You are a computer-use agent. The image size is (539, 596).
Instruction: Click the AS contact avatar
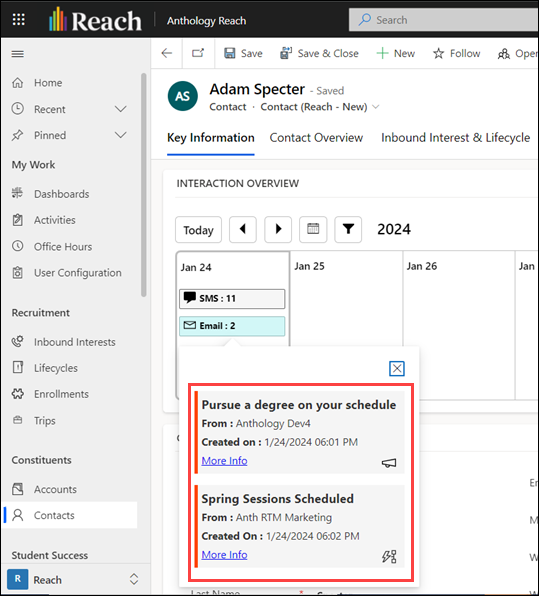183,96
